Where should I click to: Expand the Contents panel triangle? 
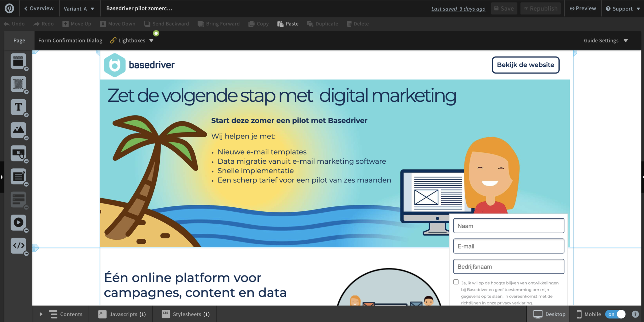(41, 314)
